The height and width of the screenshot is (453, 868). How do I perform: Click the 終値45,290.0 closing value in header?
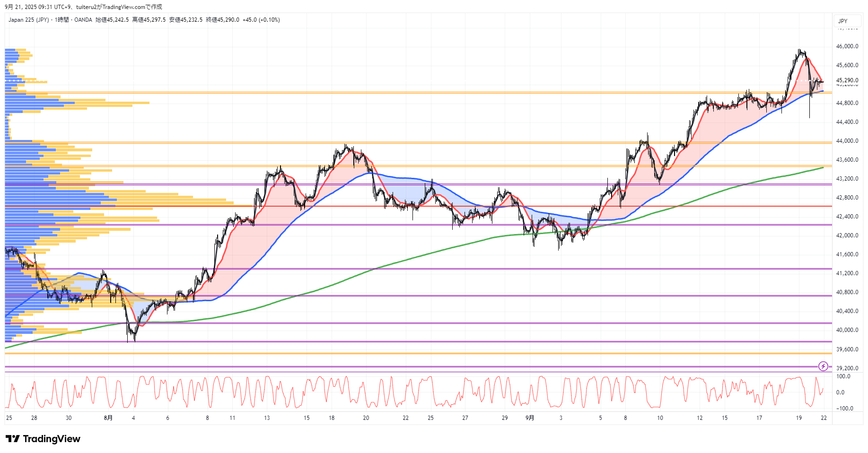[x=222, y=20]
